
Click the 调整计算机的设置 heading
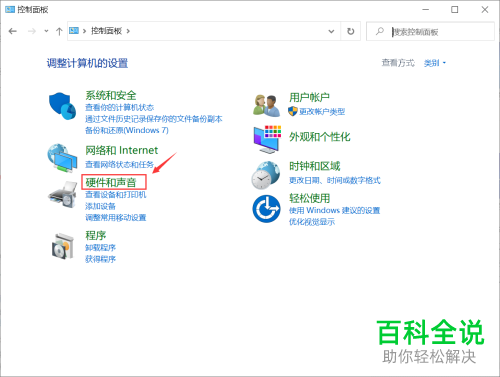[87, 63]
